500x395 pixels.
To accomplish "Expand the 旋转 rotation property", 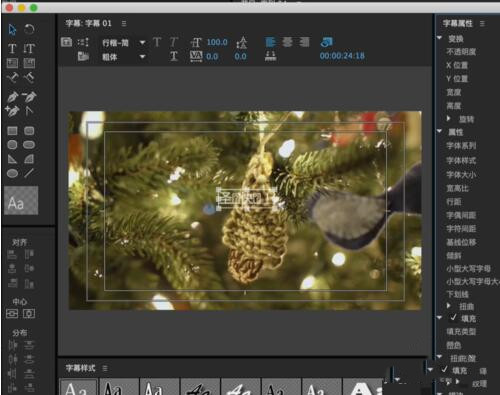I will point(449,119).
